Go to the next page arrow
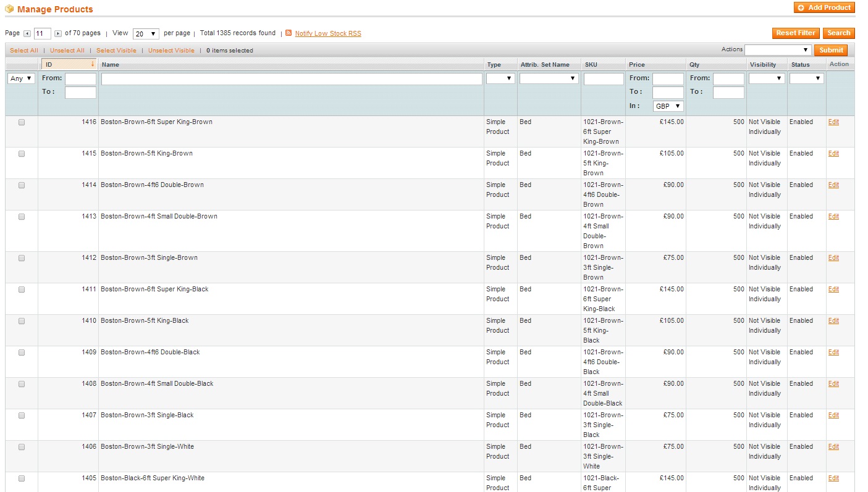 (58, 34)
